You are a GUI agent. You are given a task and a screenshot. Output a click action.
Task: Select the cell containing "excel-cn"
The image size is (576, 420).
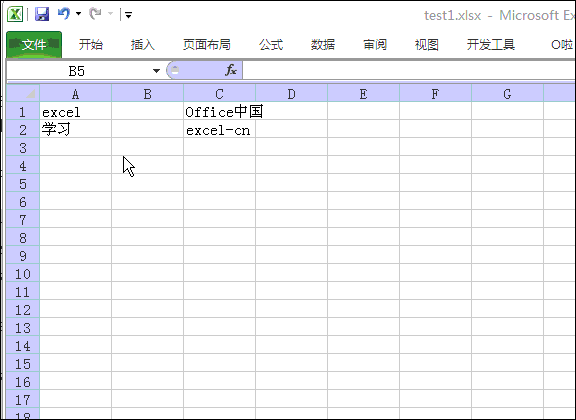(x=219, y=130)
